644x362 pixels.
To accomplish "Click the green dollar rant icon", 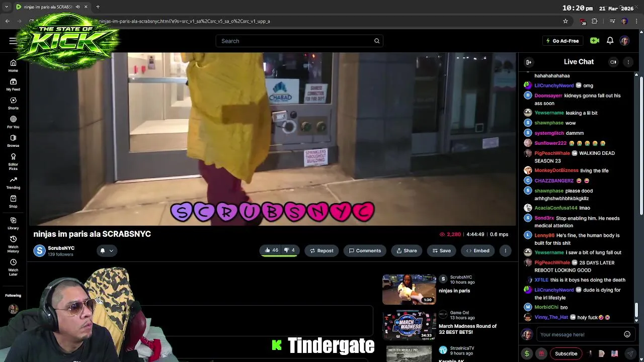I will coord(527,353).
